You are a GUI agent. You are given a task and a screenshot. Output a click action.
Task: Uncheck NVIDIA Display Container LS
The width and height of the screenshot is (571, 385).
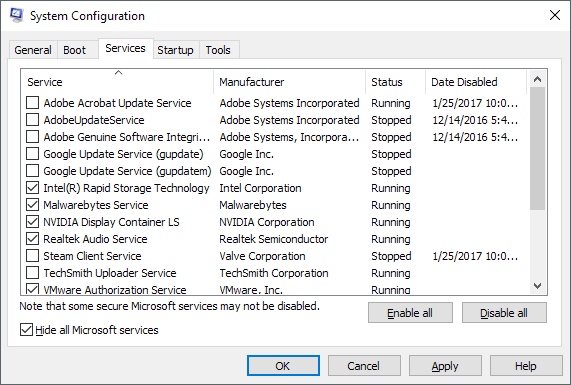[x=32, y=222]
